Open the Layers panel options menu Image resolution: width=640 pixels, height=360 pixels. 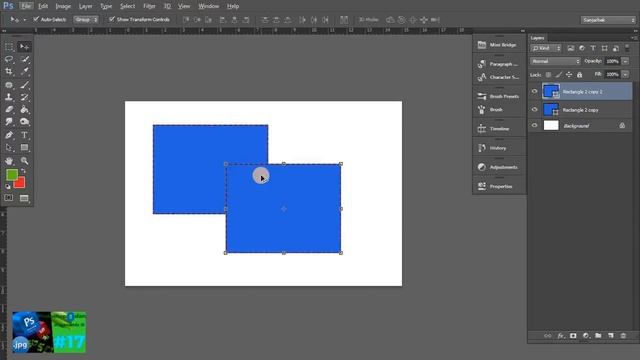click(633, 38)
